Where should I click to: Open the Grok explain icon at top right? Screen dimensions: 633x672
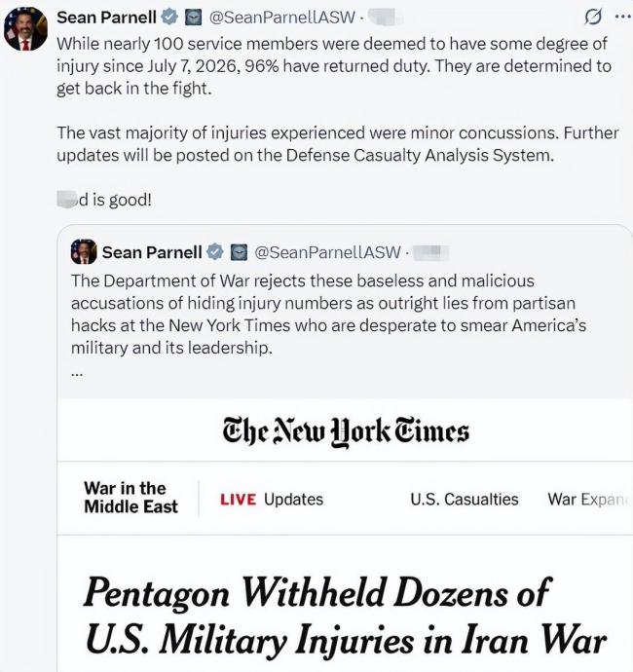[593, 17]
